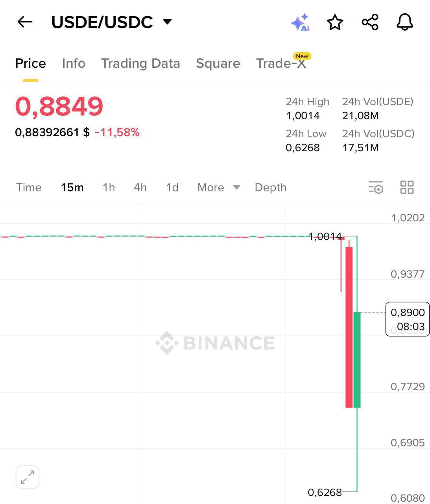Expand the More intervals dropdown
Viewport: 430px width, 504px height.
(218, 187)
